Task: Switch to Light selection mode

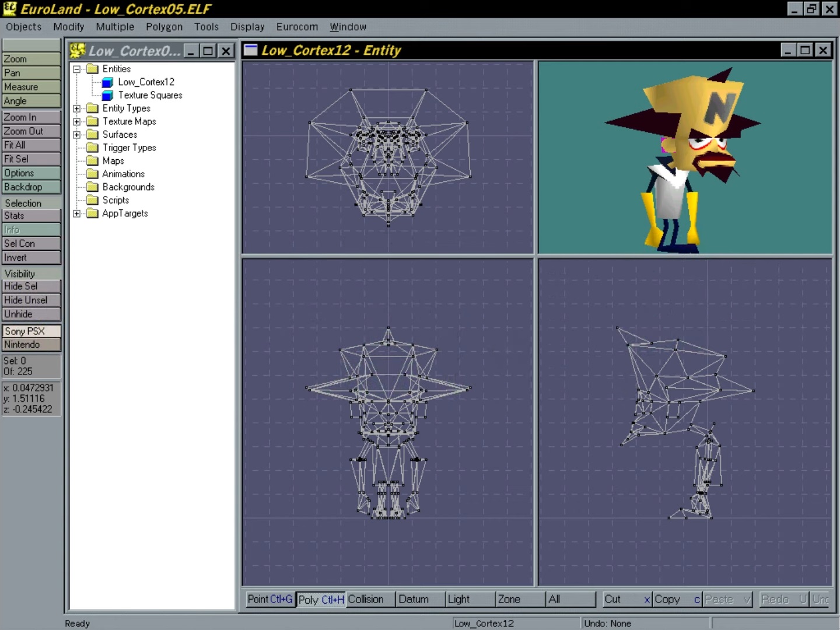Action: click(470, 599)
